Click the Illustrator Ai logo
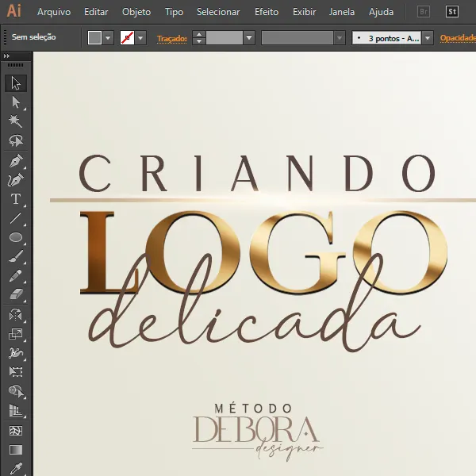The width and height of the screenshot is (476, 476). click(x=14, y=11)
